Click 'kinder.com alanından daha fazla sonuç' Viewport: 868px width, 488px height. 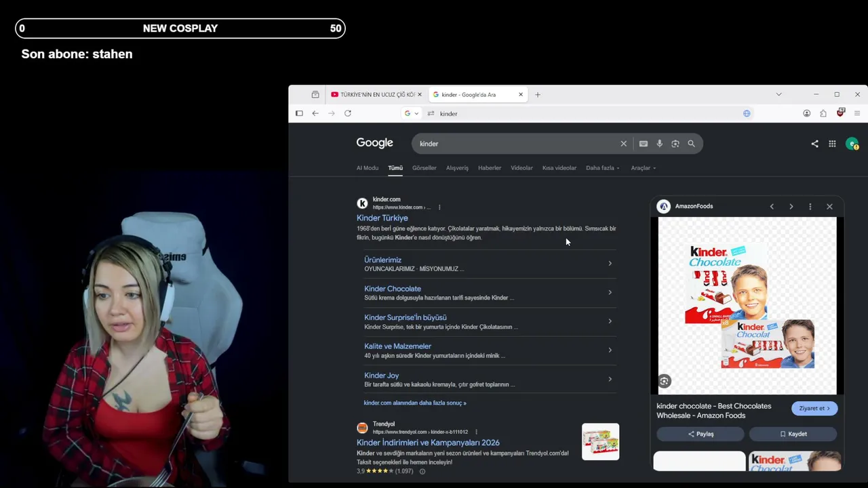click(x=415, y=403)
